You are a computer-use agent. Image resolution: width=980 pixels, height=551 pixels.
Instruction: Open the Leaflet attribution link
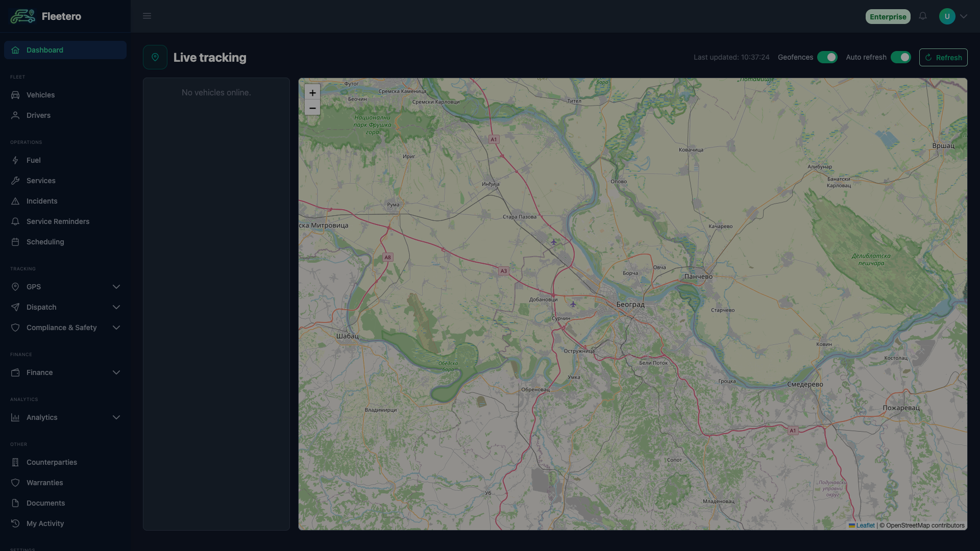[x=862, y=525]
